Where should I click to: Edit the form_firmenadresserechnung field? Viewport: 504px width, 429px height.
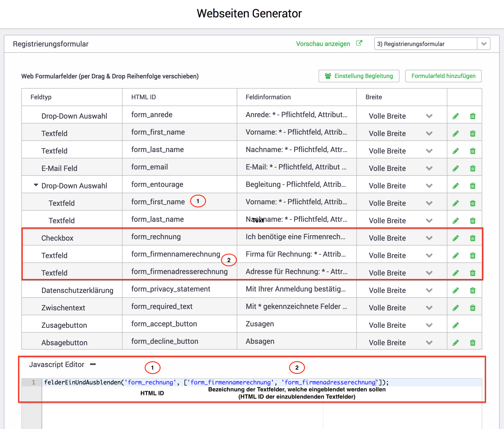(x=456, y=273)
